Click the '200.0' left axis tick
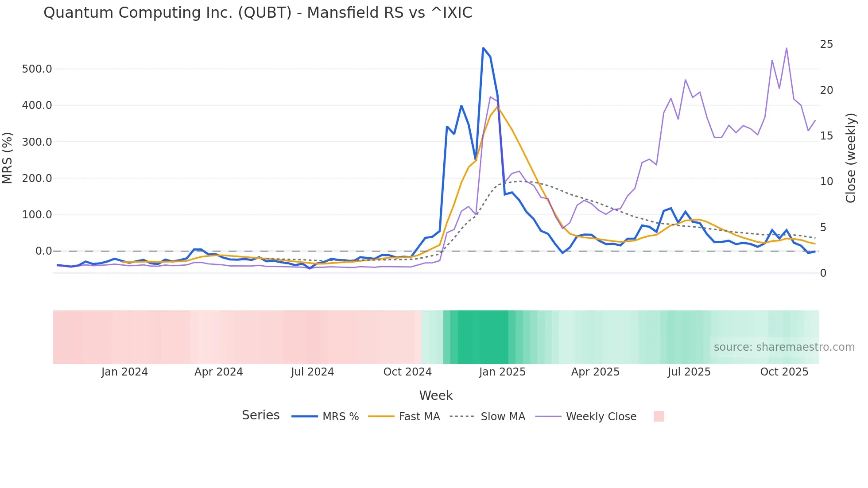868x488 pixels. pos(37,178)
